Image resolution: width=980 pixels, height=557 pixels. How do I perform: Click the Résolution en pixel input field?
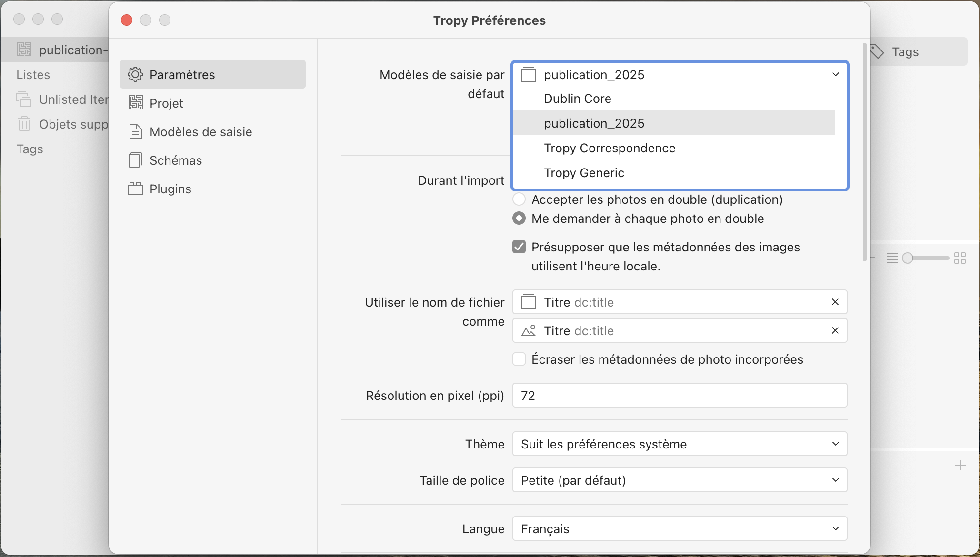tap(680, 395)
